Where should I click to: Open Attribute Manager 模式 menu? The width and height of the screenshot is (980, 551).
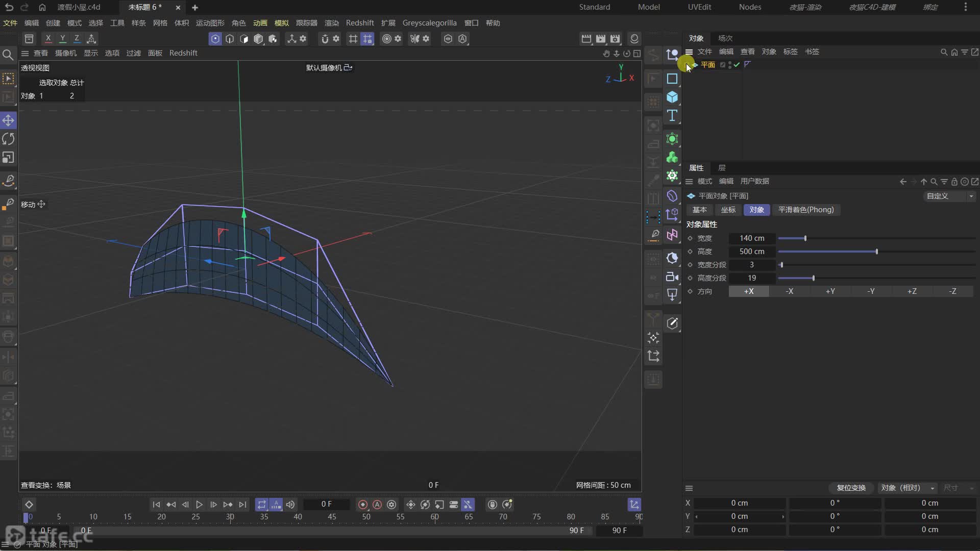point(704,181)
